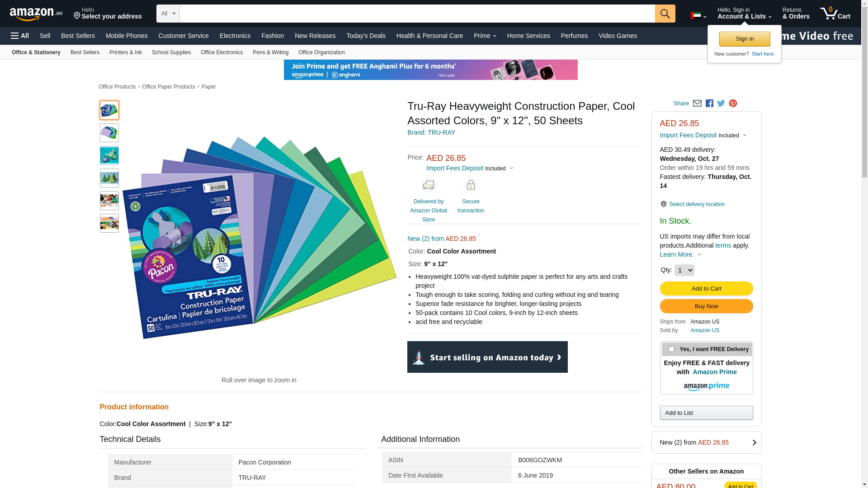
Task: Share product on Pinterest icon
Action: [733, 103]
